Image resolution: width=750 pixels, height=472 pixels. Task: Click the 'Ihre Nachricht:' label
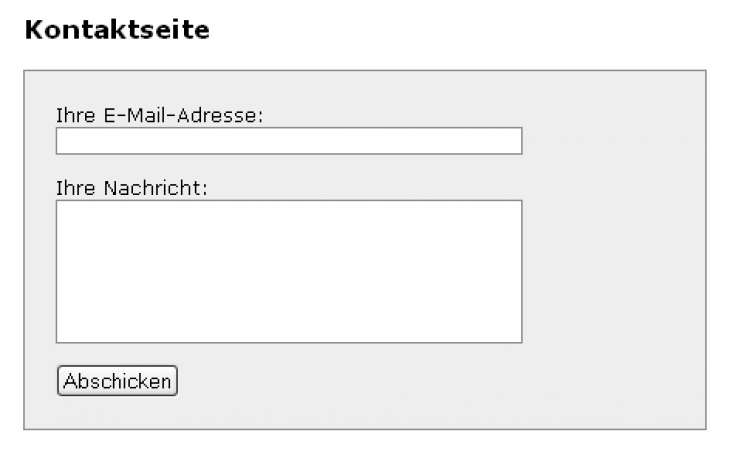131,188
